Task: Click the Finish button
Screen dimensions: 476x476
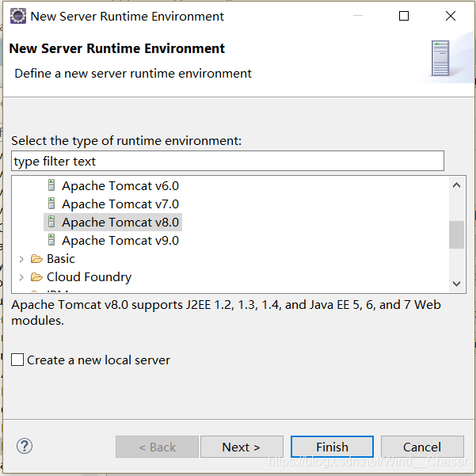Action: [332, 447]
